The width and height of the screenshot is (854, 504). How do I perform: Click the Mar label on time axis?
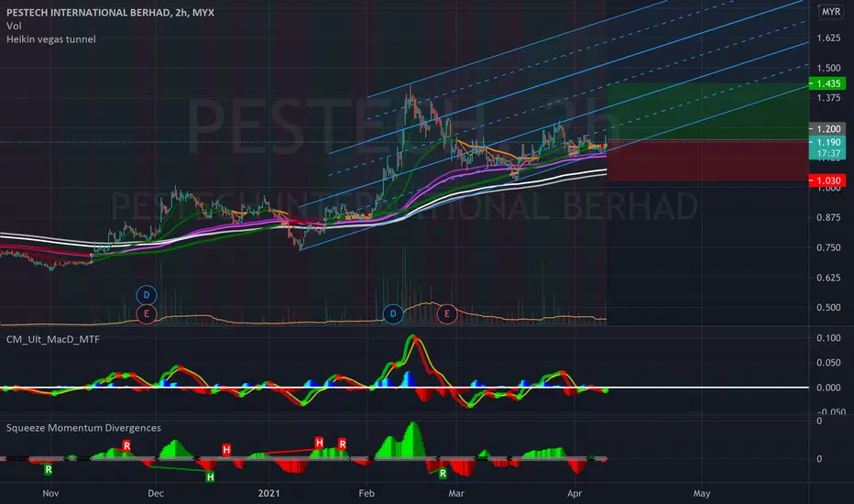pyautogui.click(x=456, y=493)
